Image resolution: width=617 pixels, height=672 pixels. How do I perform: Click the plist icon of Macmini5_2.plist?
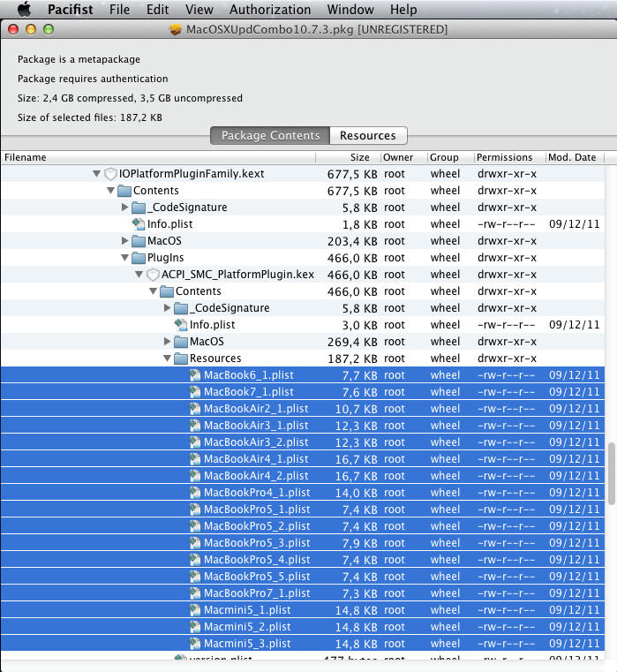195,627
